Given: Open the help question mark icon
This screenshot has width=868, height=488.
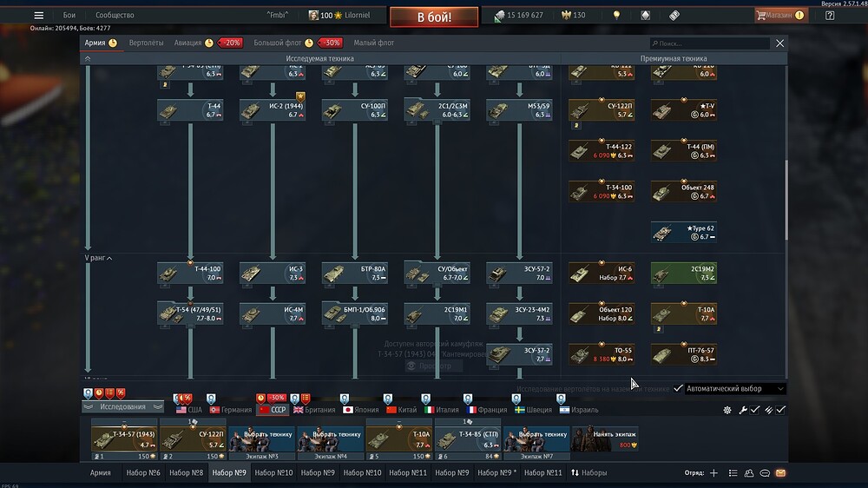Looking at the screenshot, I should (829, 16).
